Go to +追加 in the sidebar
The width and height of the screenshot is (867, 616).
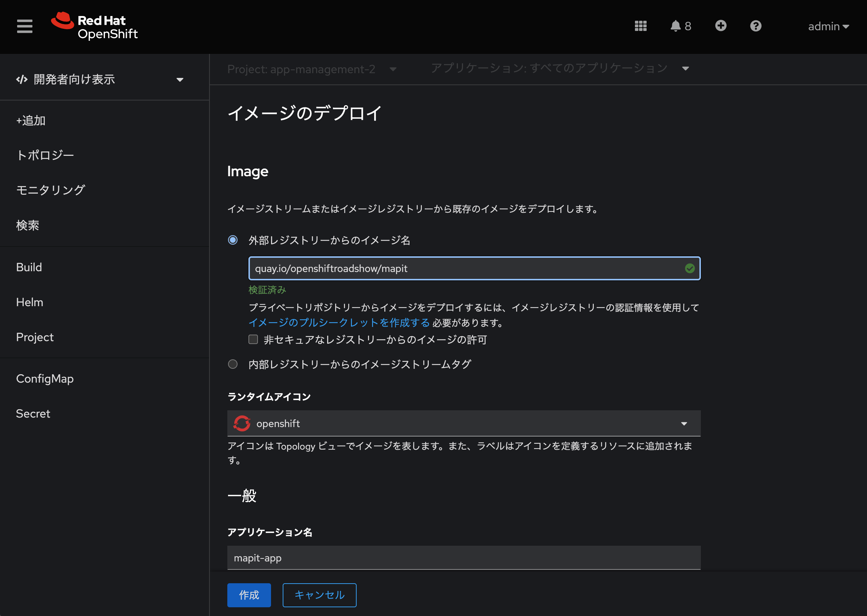(x=31, y=120)
